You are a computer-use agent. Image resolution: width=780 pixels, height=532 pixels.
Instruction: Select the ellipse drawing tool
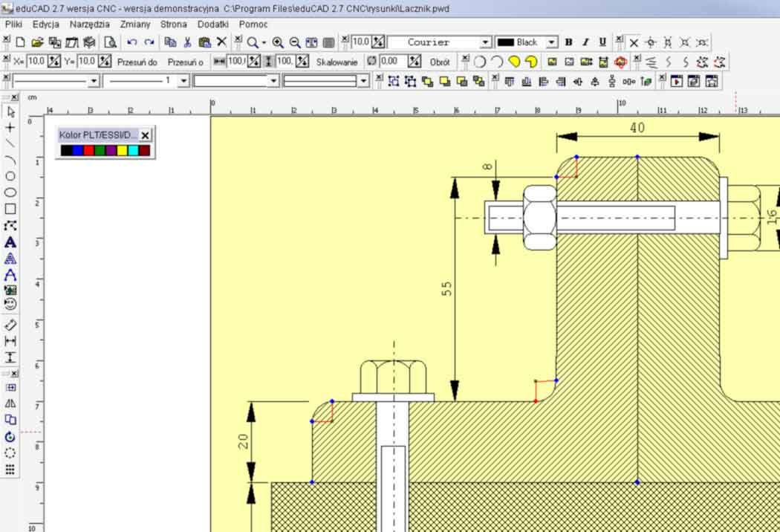(x=10, y=192)
